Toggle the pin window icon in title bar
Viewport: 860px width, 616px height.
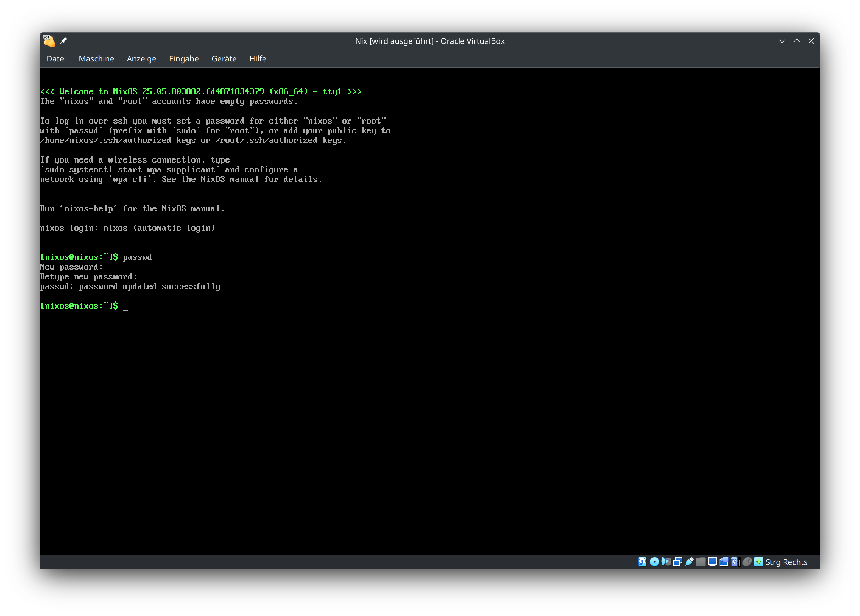coord(64,40)
